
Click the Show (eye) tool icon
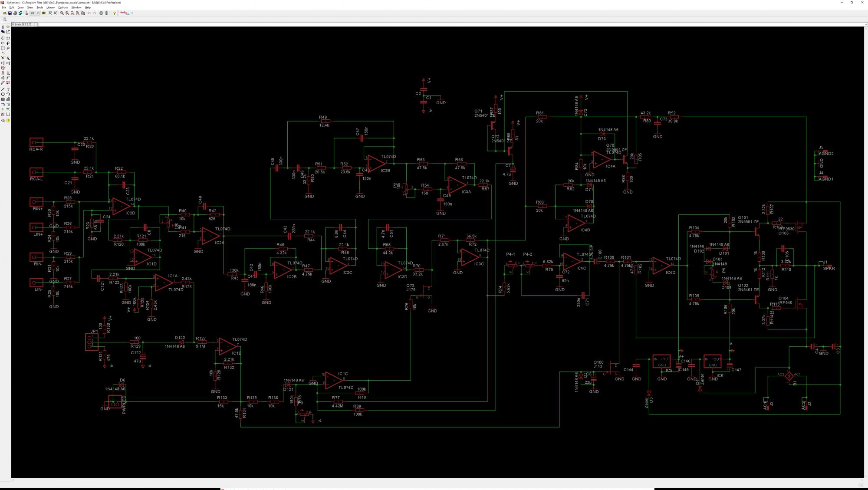8,27
